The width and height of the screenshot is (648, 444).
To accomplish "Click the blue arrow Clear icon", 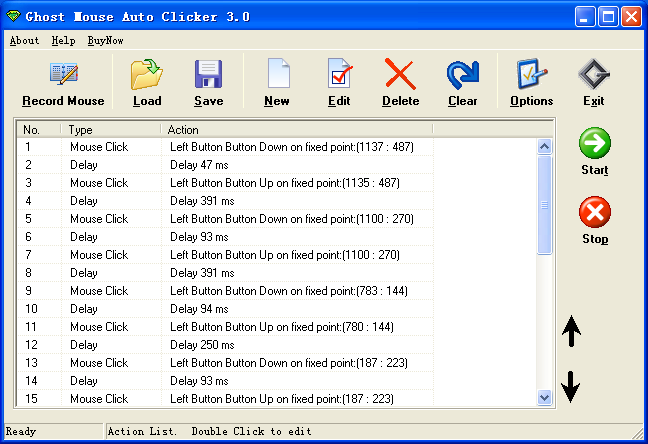I will 463,74.
